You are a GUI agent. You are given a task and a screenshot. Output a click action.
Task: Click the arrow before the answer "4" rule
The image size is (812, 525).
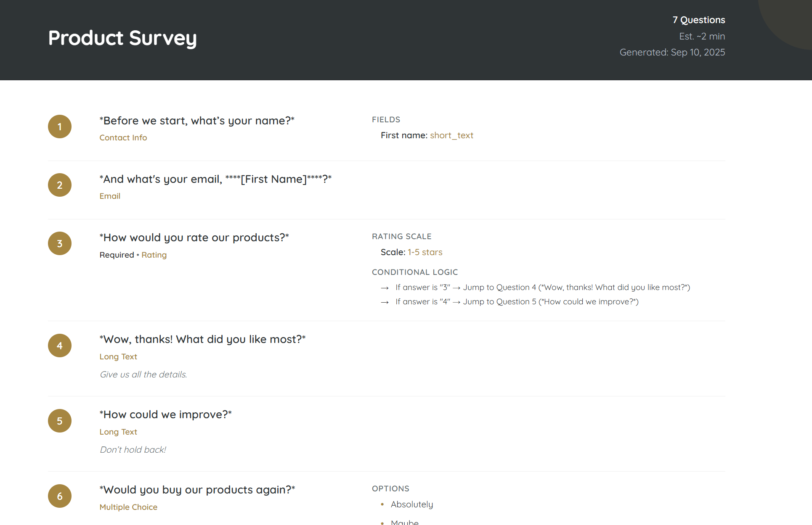(385, 302)
